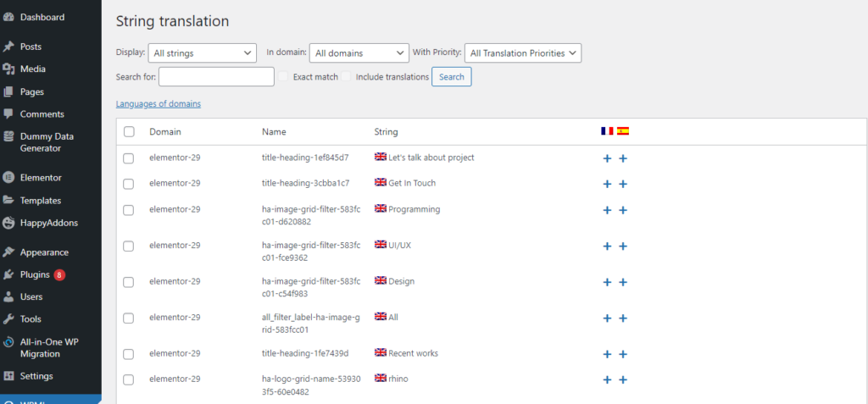
Task: Add Spanish translation for "Let's talk about project"
Action: click(623, 159)
